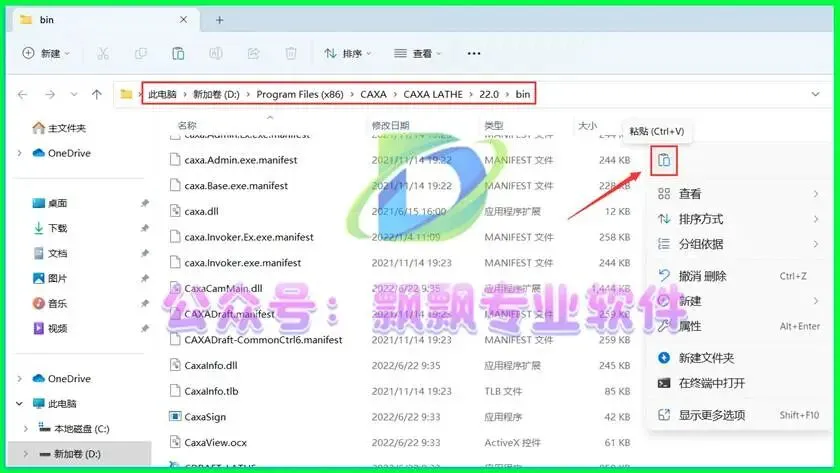
Task: Open the three-dot See more menu
Action: click(x=474, y=54)
